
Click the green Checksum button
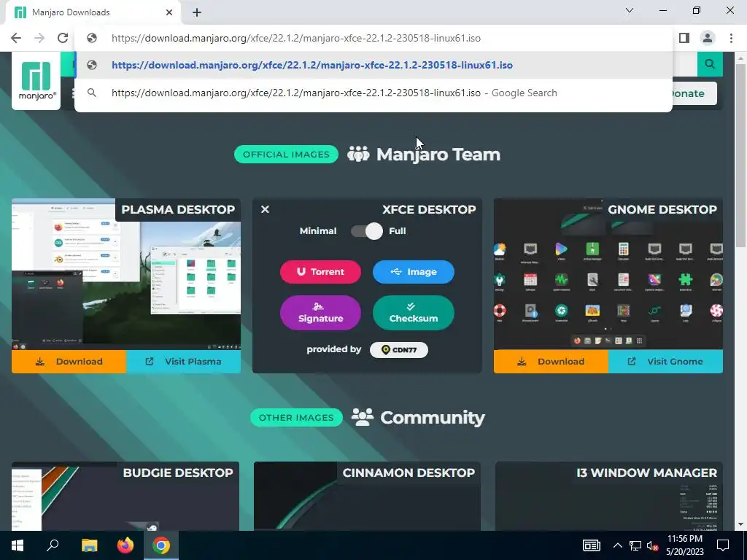414,313
